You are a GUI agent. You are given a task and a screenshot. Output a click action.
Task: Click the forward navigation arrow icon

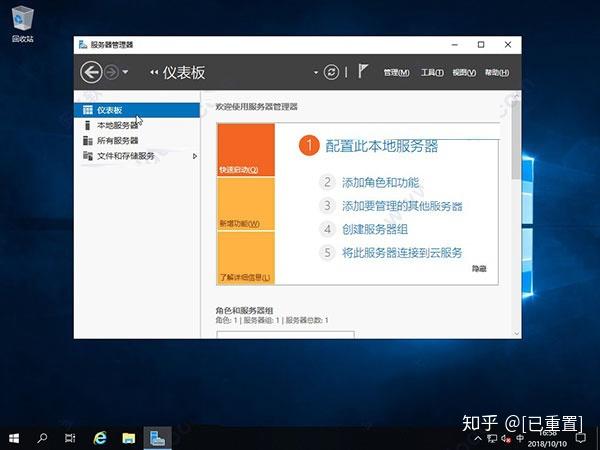(112, 72)
